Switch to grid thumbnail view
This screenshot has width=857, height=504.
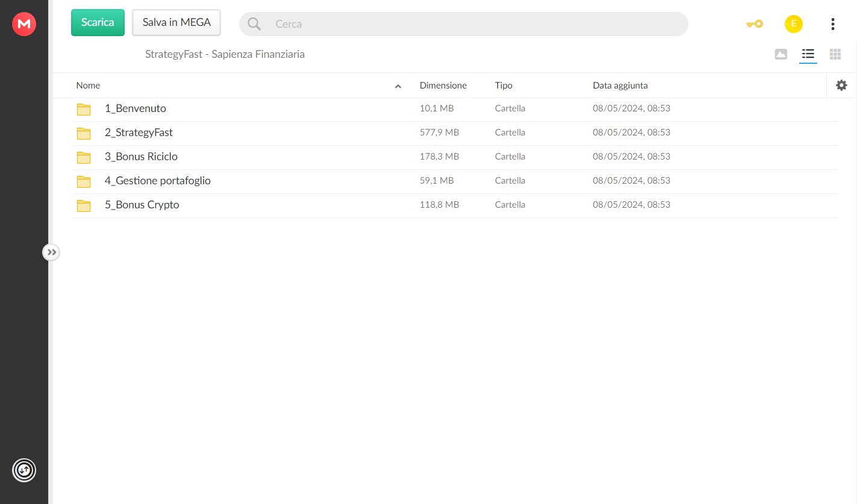(835, 54)
